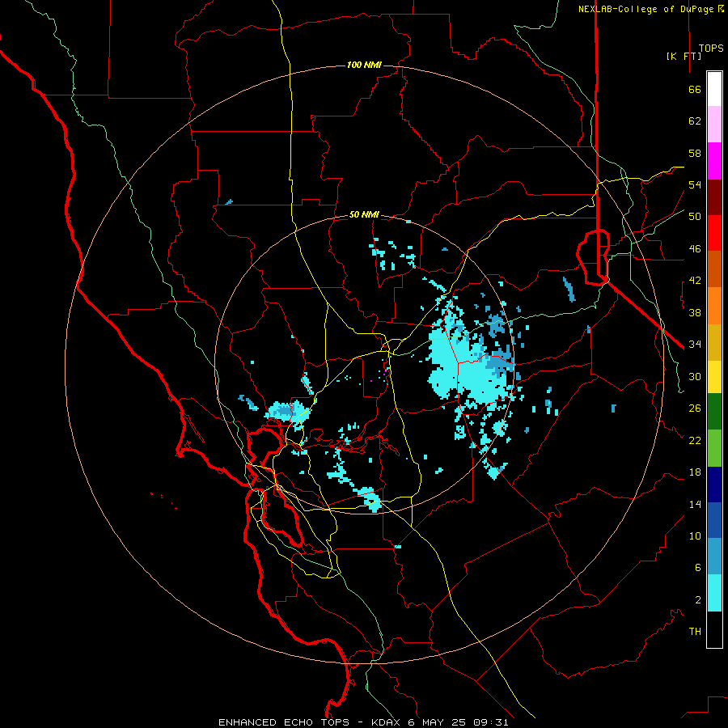Click the '34' legend scale value

pyautogui.click(x=695, y=345)
